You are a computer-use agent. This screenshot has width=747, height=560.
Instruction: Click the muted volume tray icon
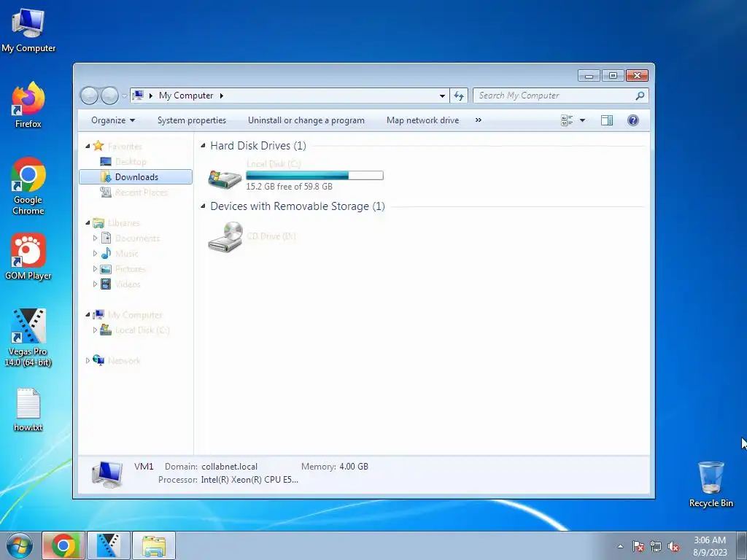click(x=673, y=547)
